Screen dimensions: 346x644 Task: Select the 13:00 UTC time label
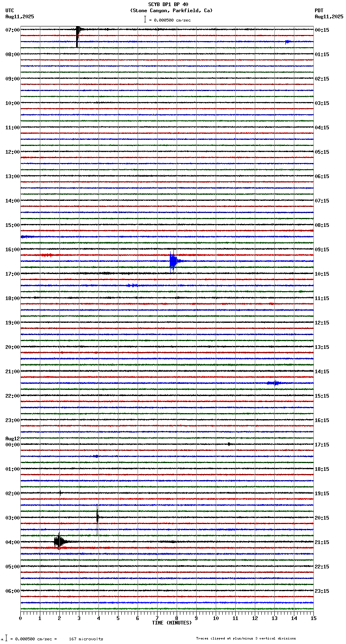[x=13, y=176]
